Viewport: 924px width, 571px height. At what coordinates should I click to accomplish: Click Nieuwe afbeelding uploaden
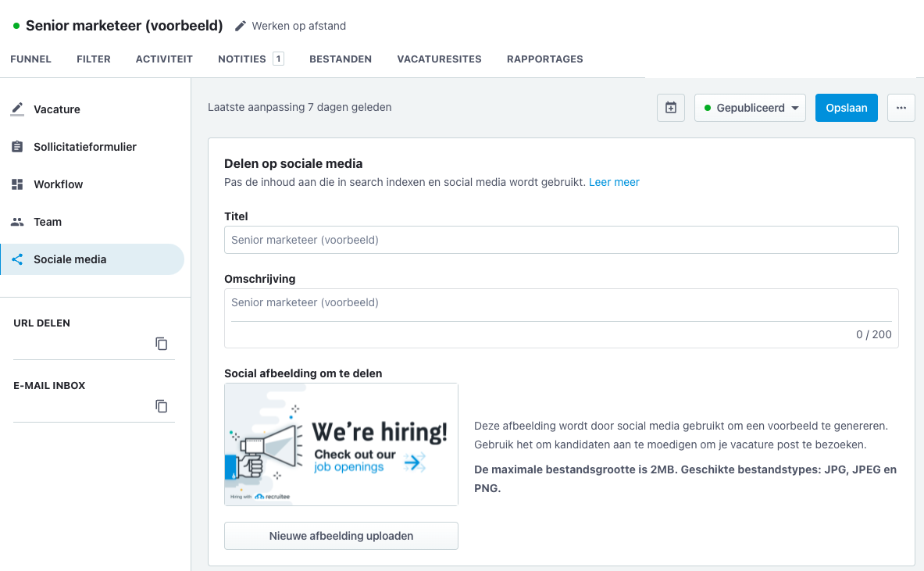point(341,536)
